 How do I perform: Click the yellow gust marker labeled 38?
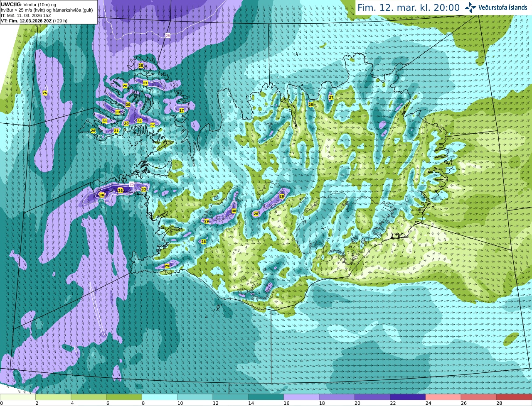[x=102, y=195]
